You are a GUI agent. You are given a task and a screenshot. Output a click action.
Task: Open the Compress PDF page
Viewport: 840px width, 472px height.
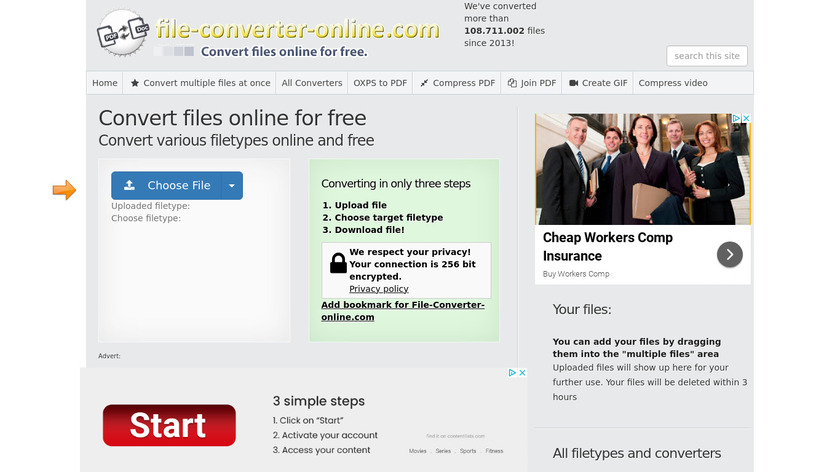coord(457,83)
